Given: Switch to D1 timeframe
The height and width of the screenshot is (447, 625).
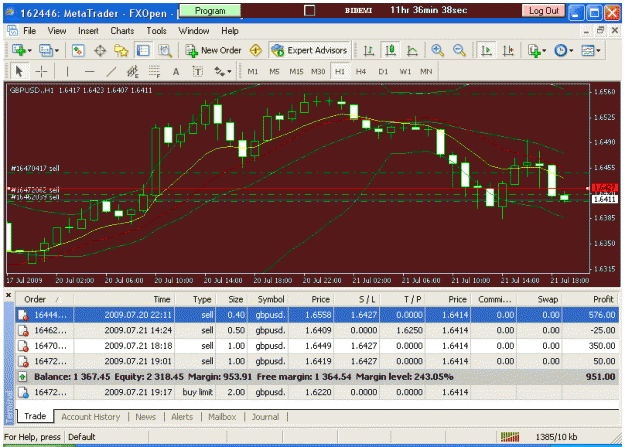Looking at the screenshot, I should coord(383,71).
